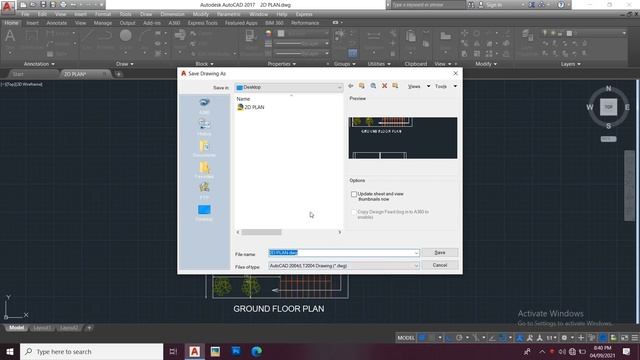This screenshot has height=360, width=640.
Task: Expand the Annotation ribbon panel
Action: point(39,64)
